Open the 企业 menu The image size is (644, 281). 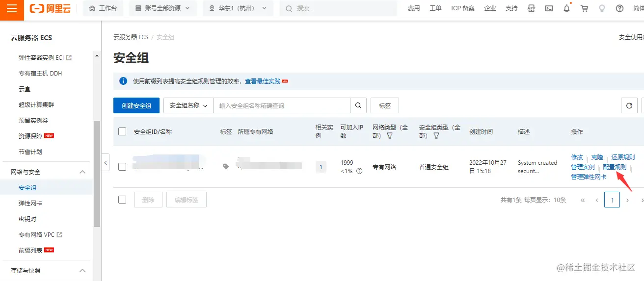[x=490, y=8]
